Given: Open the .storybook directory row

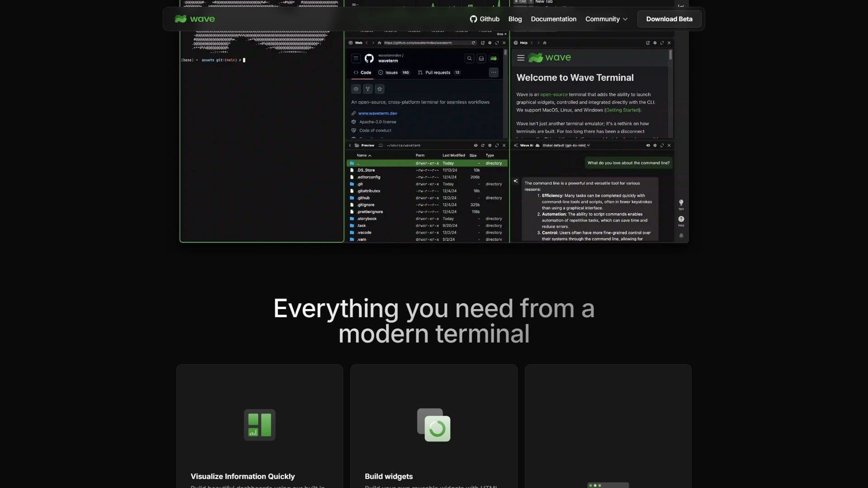Looking at the screenshot, I should click(427, 219).
